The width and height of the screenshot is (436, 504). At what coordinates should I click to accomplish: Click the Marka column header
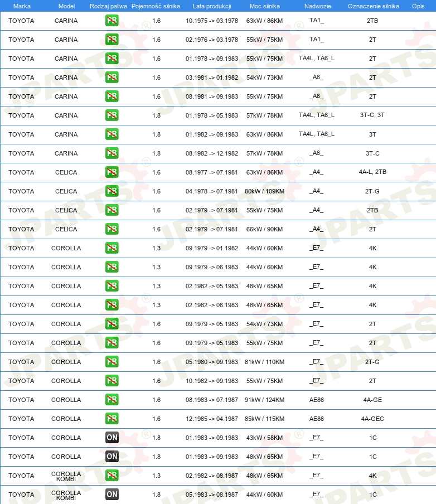point(22,7)
